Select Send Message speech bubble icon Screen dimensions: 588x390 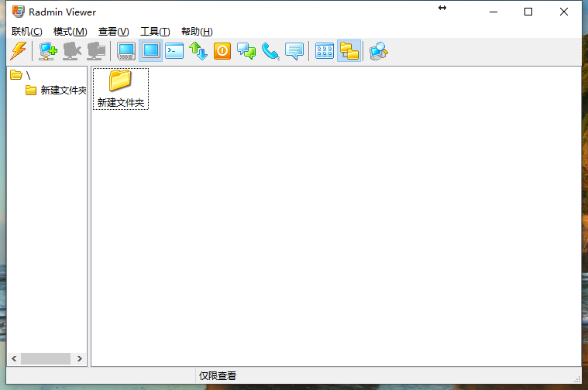click(x=294, y=50)
